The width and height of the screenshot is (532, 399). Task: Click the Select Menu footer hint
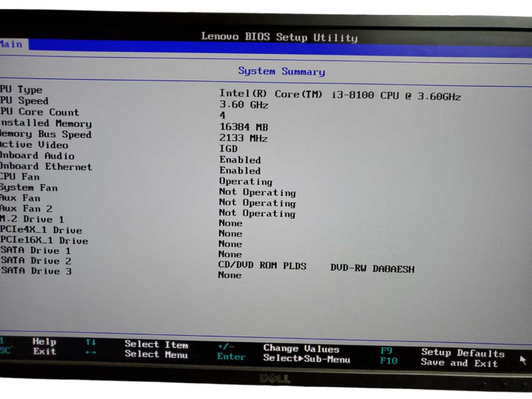click(x=156, y=354)
